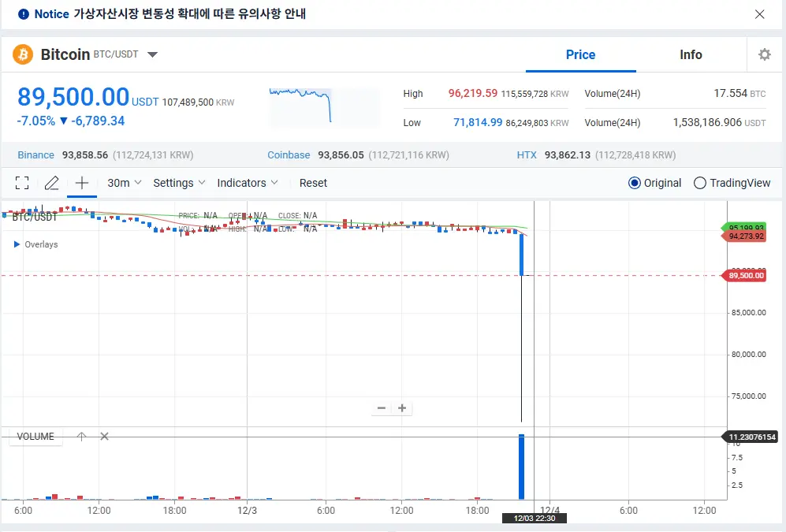
Task: Zoom out using the minus icon on the chart
Action: click(381, 407)
